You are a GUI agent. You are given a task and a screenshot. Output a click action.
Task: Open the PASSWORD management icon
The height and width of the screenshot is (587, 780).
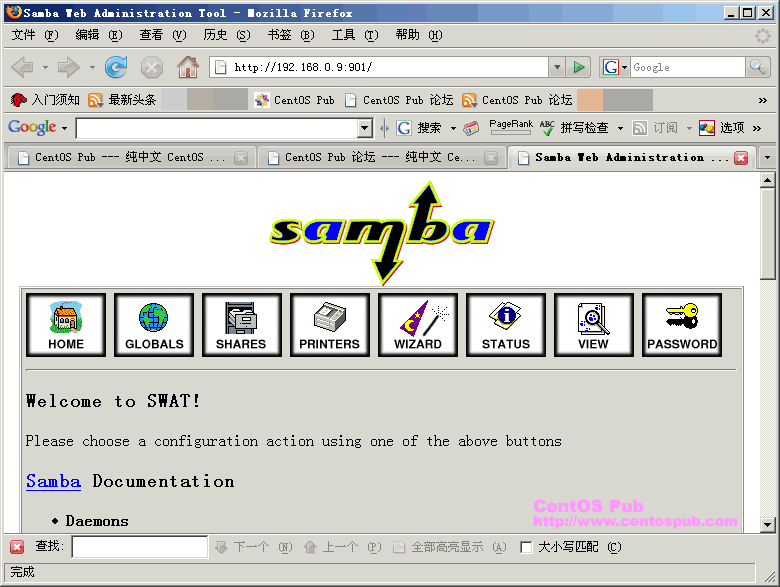tap(682, 325)
